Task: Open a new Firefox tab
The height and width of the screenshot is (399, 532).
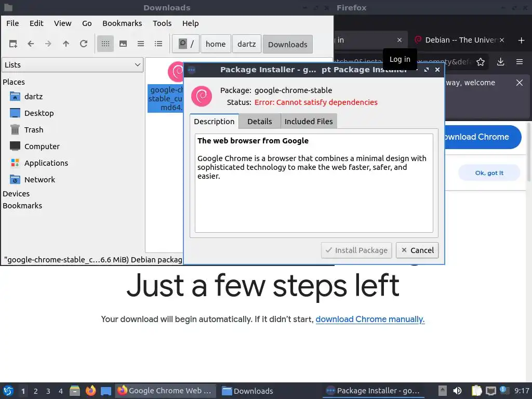Action: (522, 41)
